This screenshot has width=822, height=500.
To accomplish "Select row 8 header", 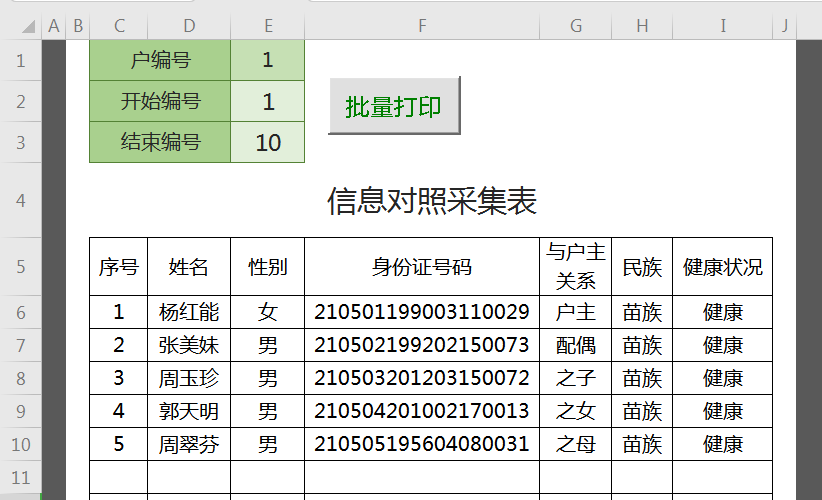I will point(20,378).
